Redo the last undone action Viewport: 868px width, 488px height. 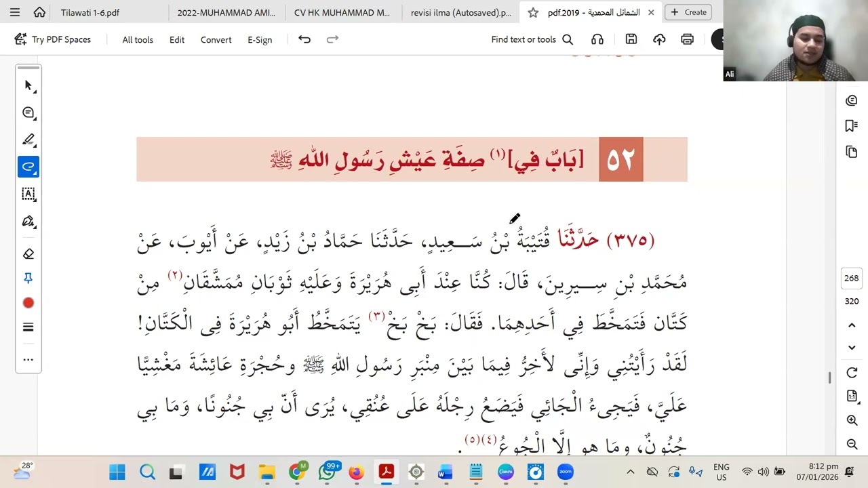point(332,39)
